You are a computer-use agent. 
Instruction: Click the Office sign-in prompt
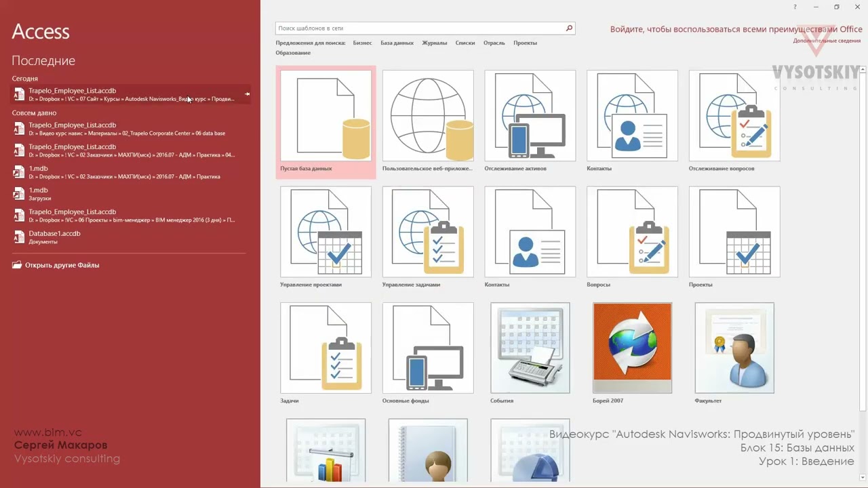[736, 29]
